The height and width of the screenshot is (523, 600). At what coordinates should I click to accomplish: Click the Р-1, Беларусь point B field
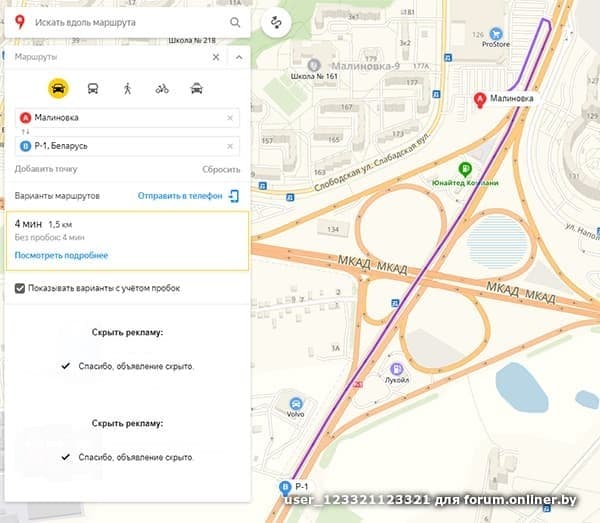(x=127, y=146)
